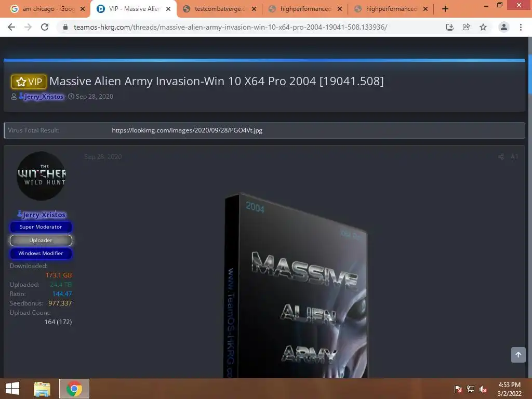This screenshot has height=399, width=532.
Task: Click the seedbonus value 977,337
Action: [60, 303]
